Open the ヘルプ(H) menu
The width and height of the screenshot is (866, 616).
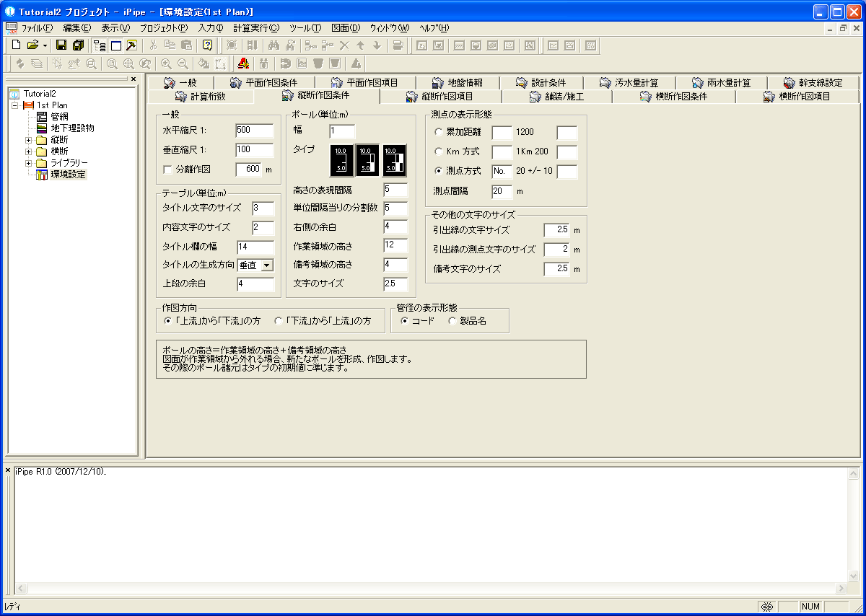tap(434, 28)
